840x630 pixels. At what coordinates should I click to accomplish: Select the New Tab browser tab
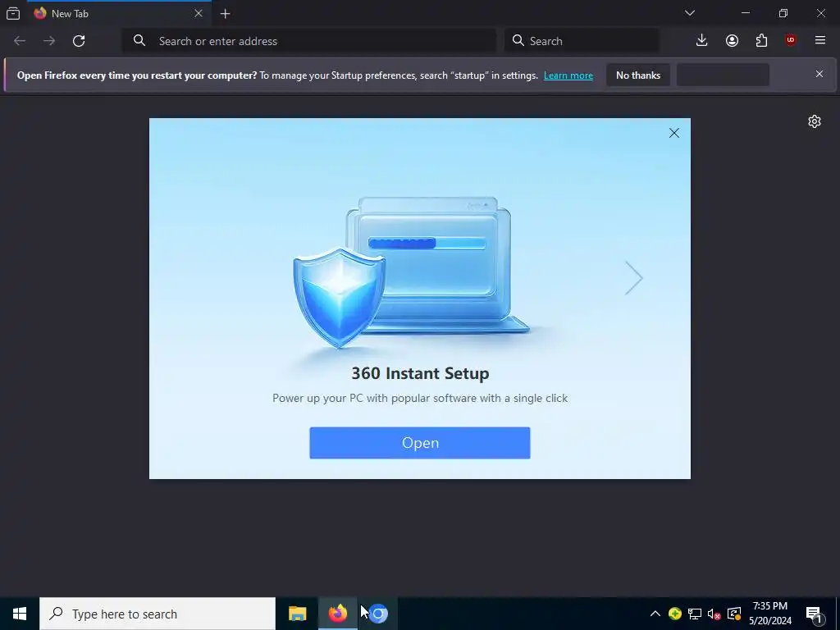point(118,13)
